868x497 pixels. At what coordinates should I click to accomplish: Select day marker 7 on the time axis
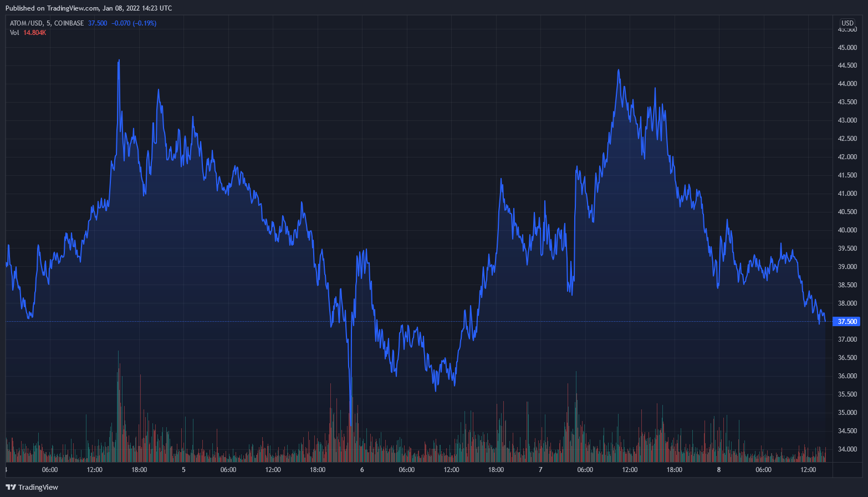[540, 470]
